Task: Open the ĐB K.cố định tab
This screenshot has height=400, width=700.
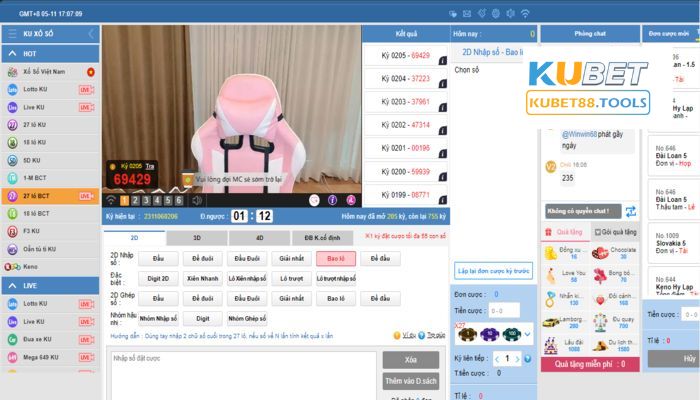Action: pos(322,238)
